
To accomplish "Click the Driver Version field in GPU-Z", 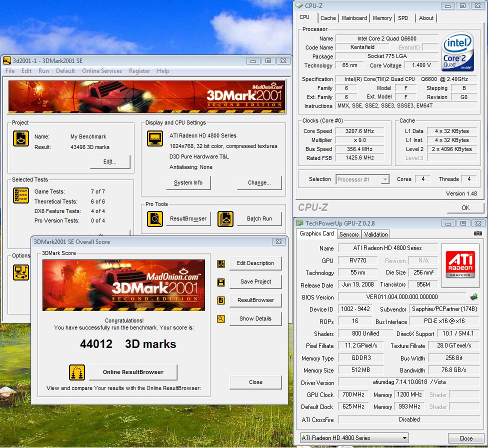I will tap(409, 382).
